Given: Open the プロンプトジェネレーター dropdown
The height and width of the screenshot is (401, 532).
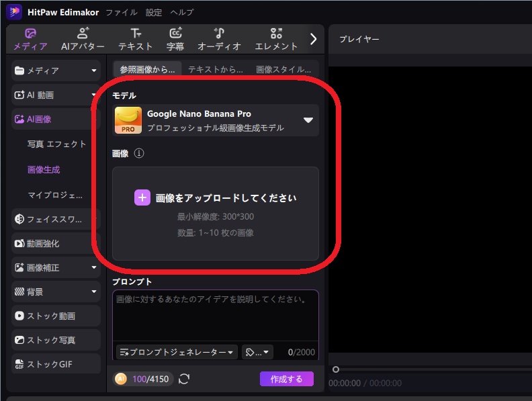Looking at the screenshot, I should pyautogui.click(x=177, y=352).
